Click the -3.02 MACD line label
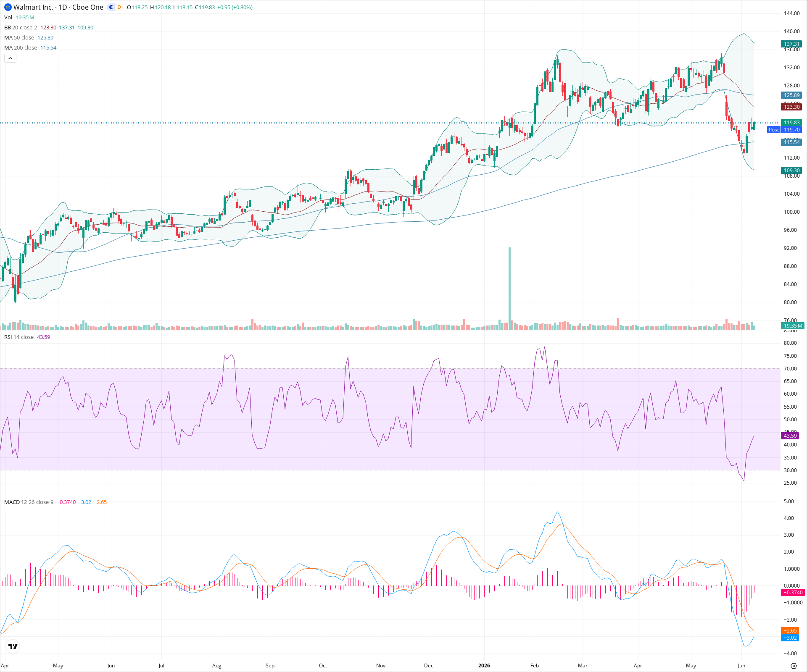Screen dimensions: 807x672 [790, 638]
